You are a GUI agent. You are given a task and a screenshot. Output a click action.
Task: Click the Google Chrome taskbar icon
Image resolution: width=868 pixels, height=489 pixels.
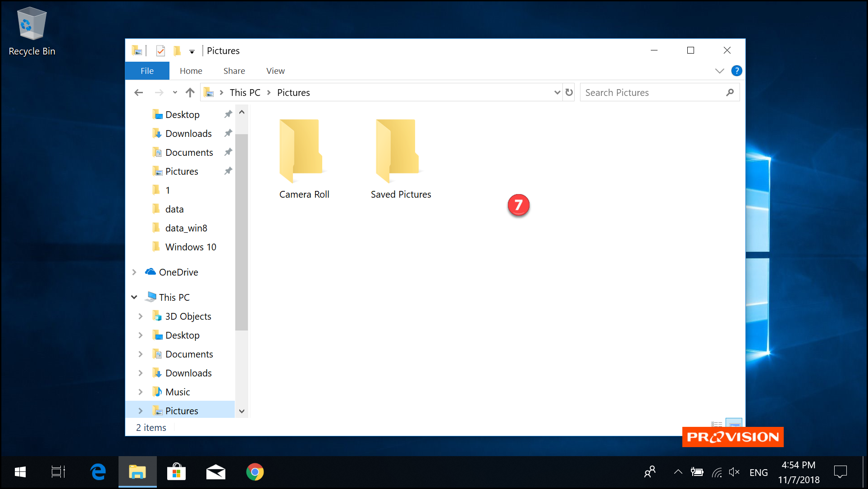[x=255, y=472]
